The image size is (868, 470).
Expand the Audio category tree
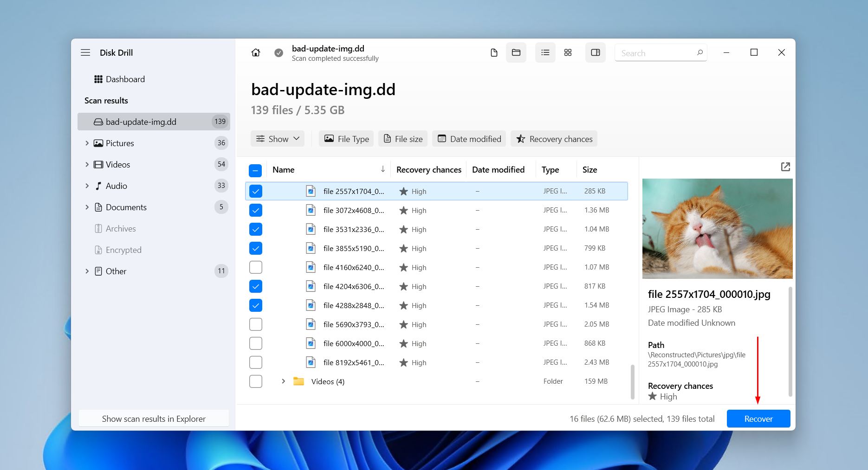87,186
